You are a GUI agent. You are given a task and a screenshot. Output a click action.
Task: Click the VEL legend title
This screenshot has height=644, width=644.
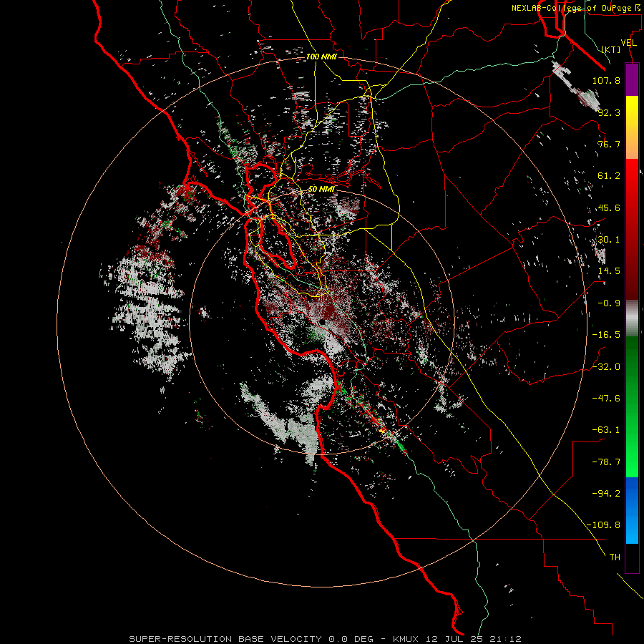coord(628,43)
